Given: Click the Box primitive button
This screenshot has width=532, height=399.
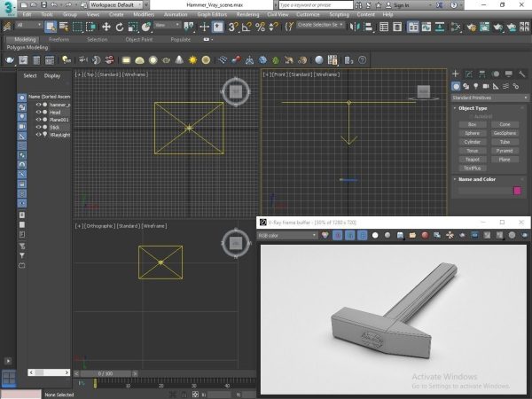Looking at the screenshot, I should (473, 124).
